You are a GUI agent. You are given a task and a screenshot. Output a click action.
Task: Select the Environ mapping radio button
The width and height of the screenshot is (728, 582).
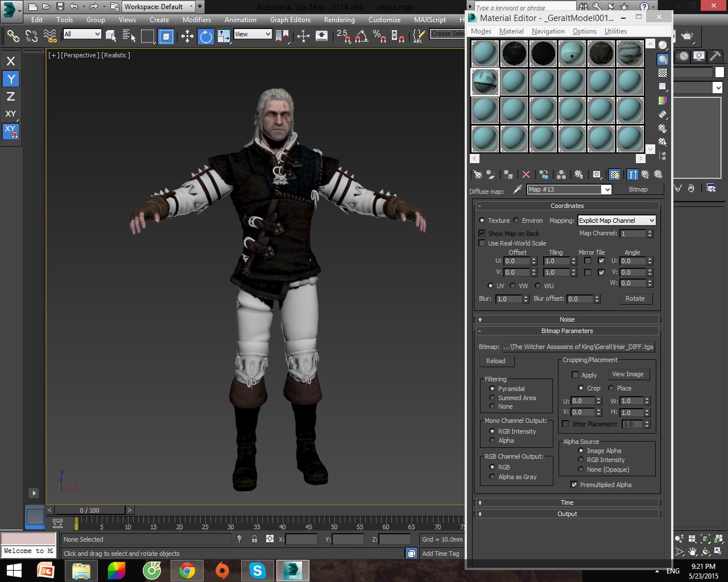click(516, 221)
